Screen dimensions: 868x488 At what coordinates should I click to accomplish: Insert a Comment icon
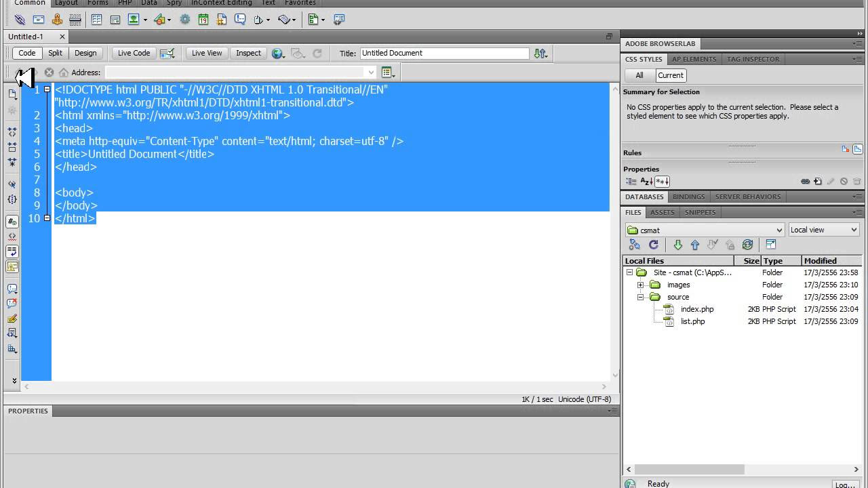pyautogui.click(x=240, y=20)
